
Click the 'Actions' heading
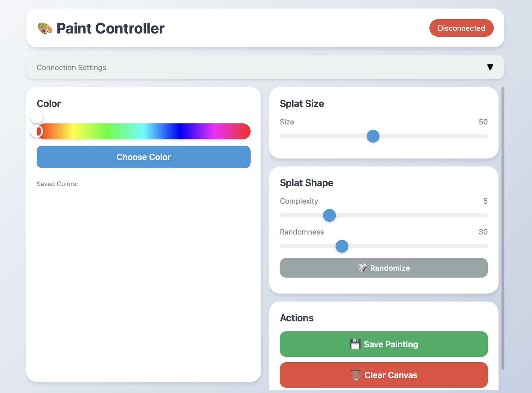pos(296,318)
